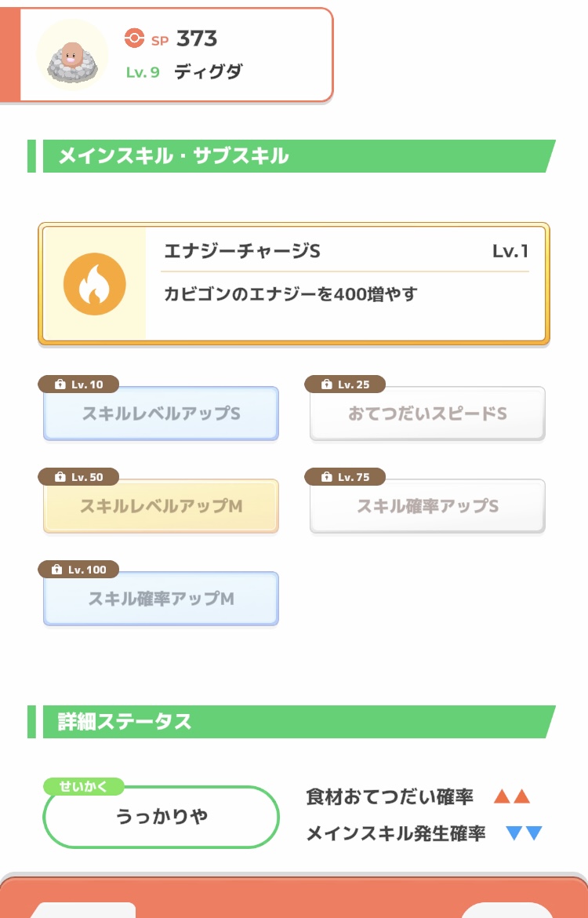Click the lock icon on Lv. 25 badge
The width and height of the screenshot is (588, 918).
(x=327, y=384)
